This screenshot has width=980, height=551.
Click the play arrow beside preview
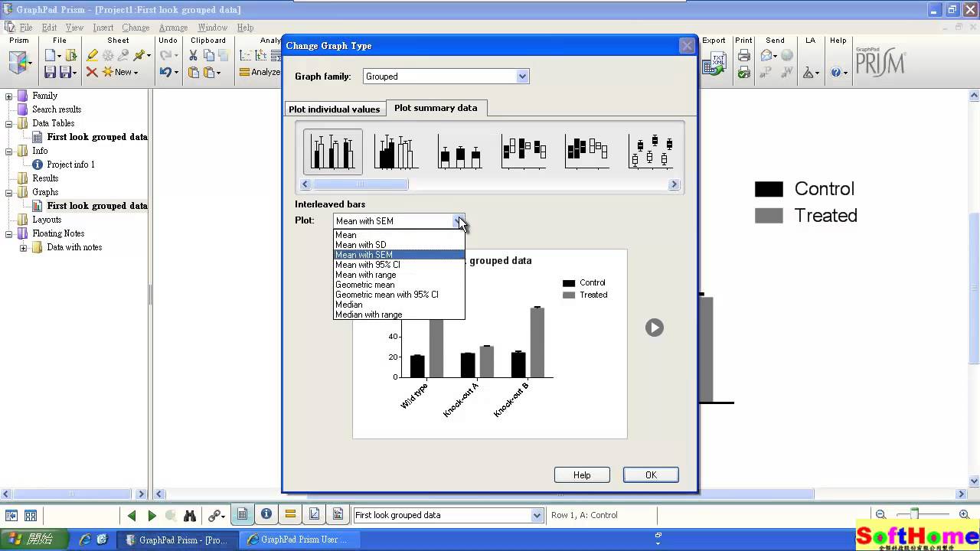click(654, 328)
